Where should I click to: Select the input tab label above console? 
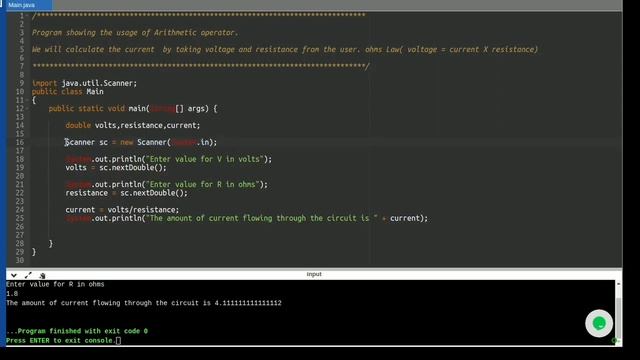click(314, 274)
